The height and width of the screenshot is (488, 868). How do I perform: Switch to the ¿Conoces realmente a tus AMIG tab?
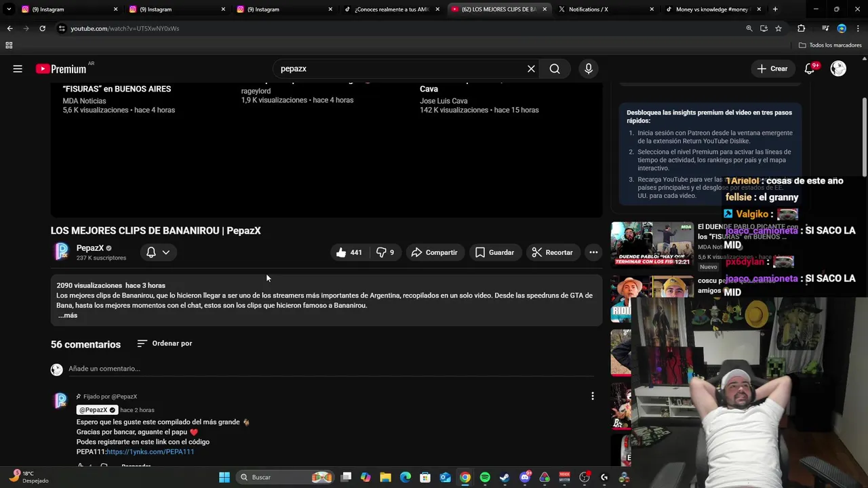392,9
